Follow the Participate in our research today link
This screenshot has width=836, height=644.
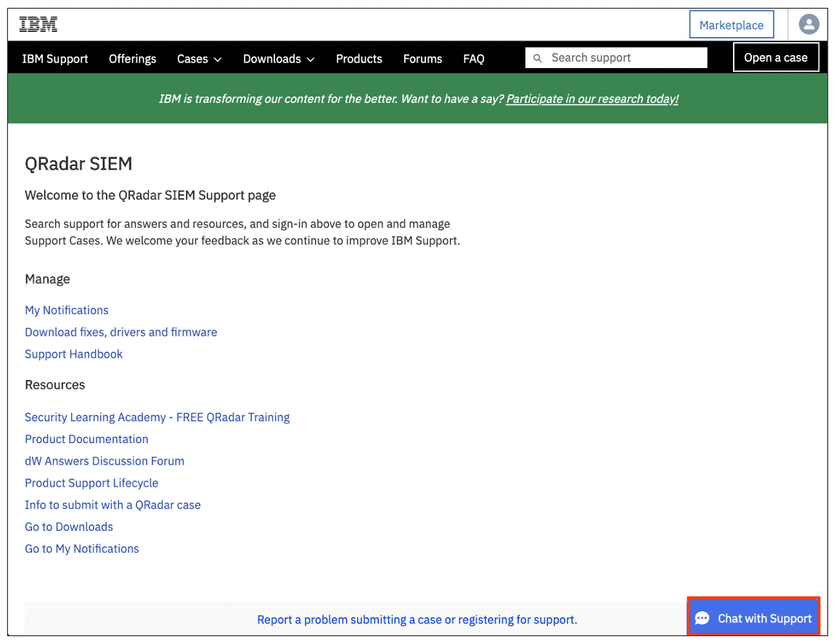click(592, 99)
